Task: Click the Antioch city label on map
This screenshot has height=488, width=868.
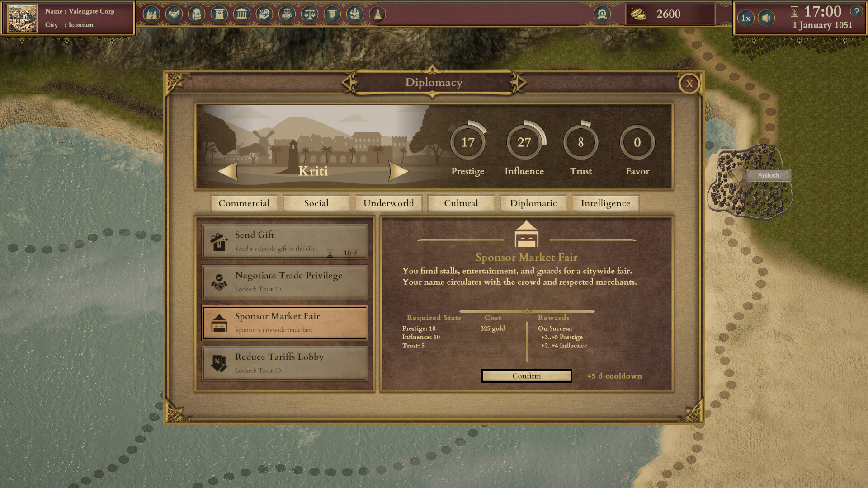Action: pyautogui.click(x=769, y=175)
